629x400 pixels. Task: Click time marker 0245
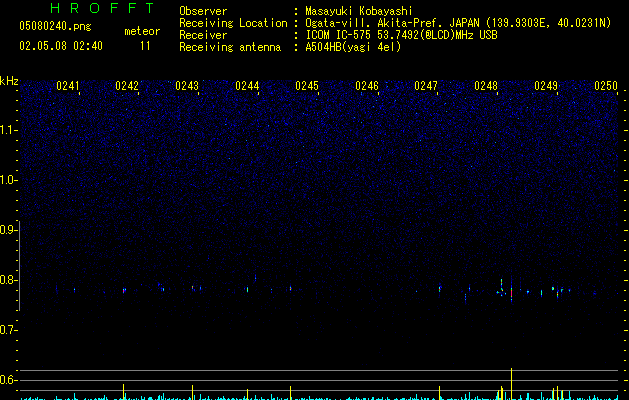click(307, 86)
